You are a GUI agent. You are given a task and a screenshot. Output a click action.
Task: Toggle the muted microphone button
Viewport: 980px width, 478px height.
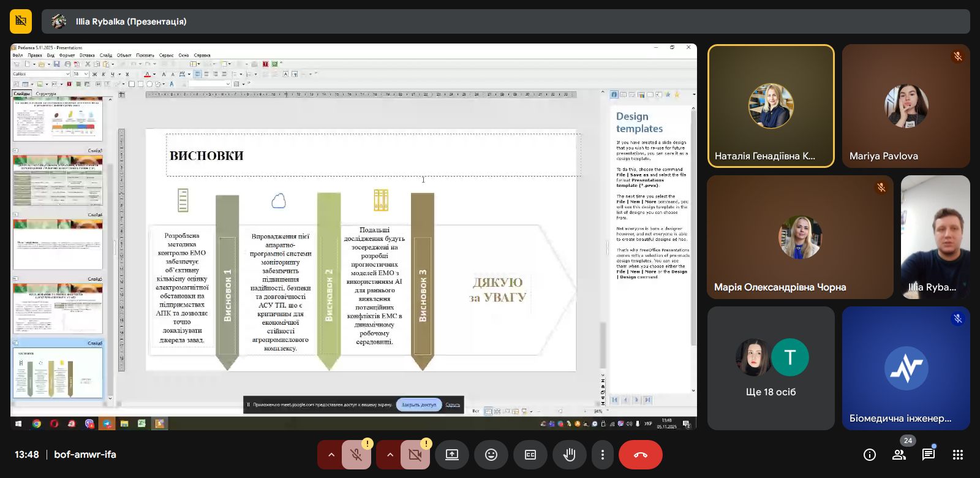(356, 455)
